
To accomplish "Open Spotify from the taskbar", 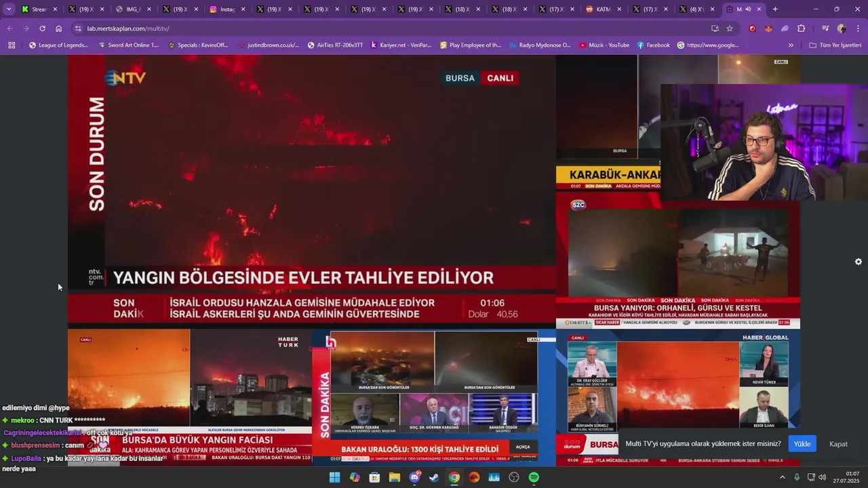I will (534, 477).
